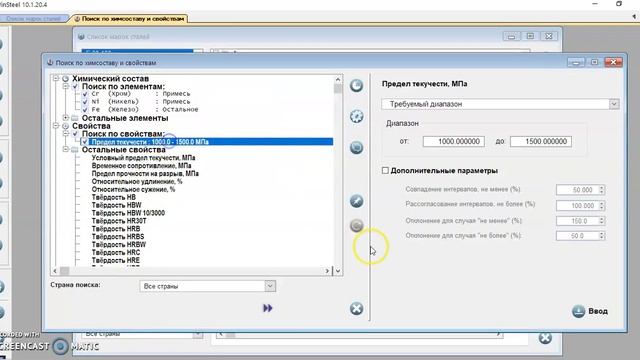Select Твёрдость HRBW property
The height and width of the screenshot is (360, 640).
[118, 244]
